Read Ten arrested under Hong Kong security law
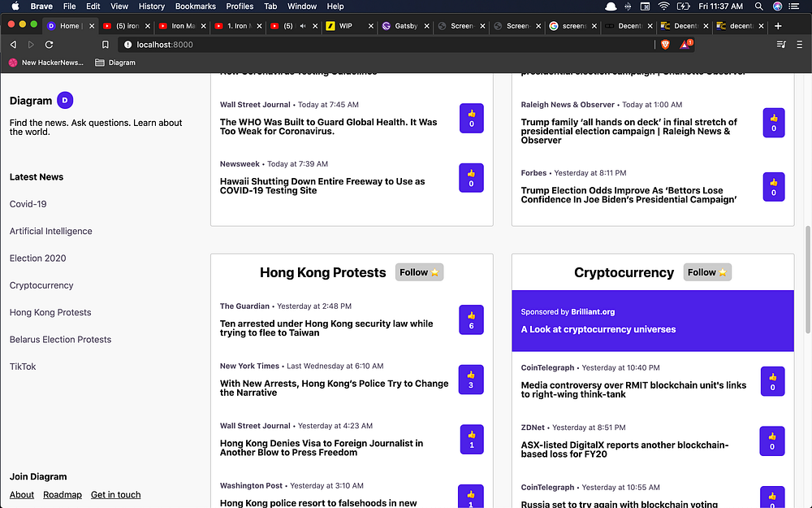Screen dimensions: 812x508 pyautogui.click(x=326, y=328)
